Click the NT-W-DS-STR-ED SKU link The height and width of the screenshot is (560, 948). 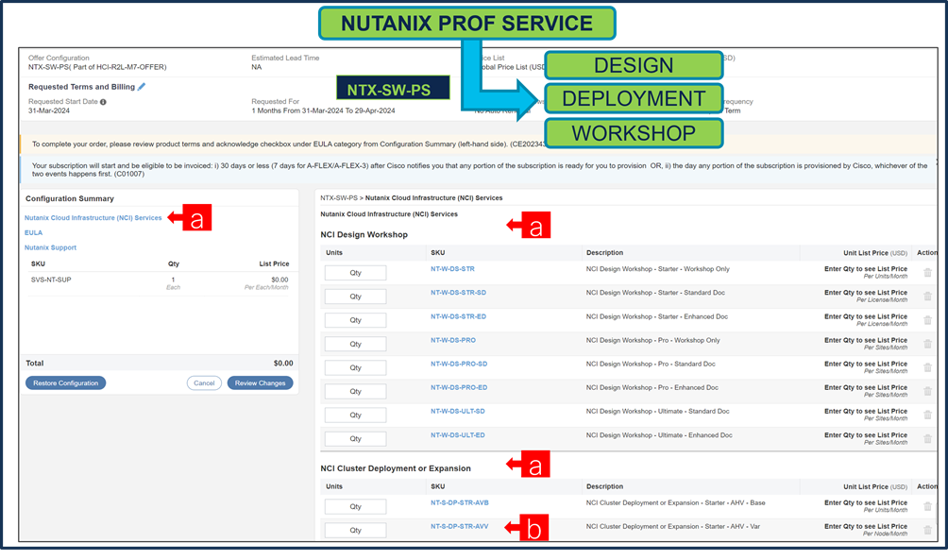coord(458,316)
